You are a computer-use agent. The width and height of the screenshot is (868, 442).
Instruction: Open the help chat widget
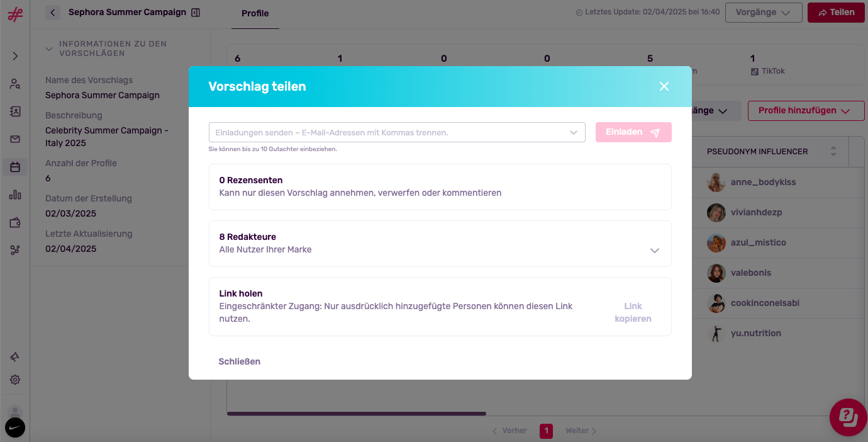click(x=849, y=417)
